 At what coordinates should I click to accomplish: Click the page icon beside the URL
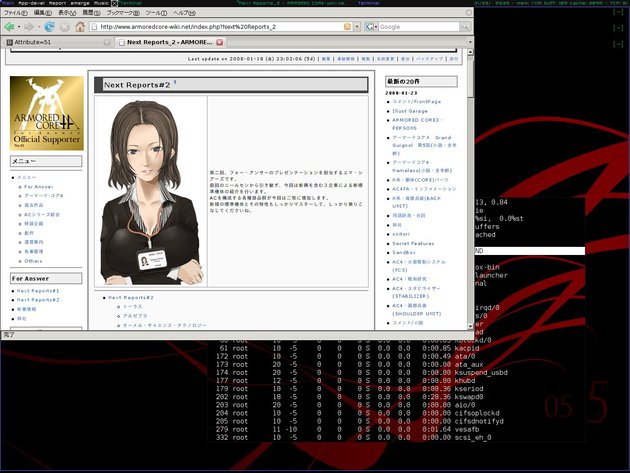(94, 27)
